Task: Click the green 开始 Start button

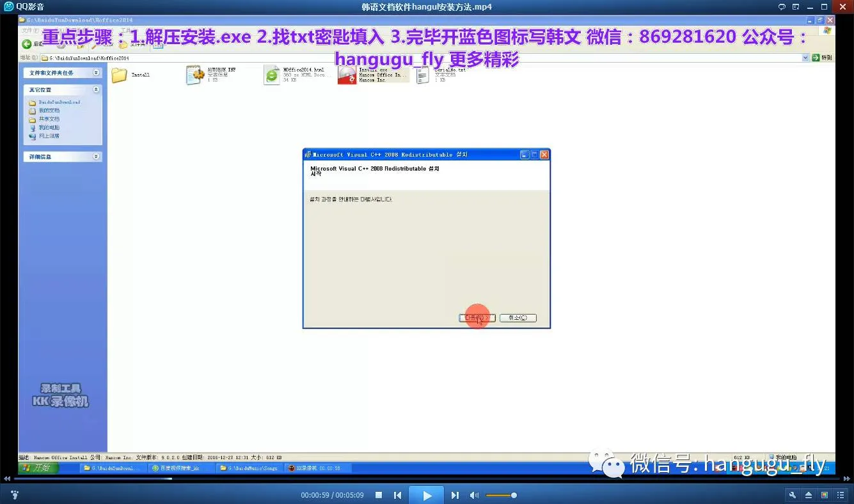Action: click(38, 468)
